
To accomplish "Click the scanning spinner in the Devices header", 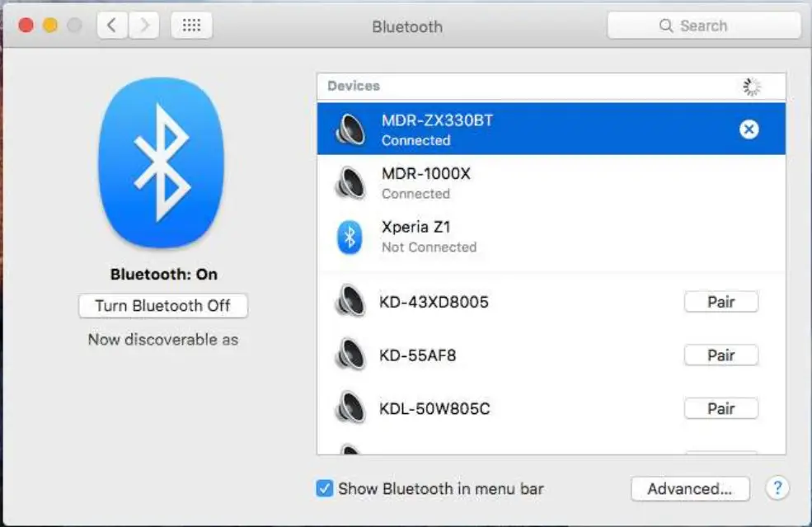I will click(x=750, y=85).
